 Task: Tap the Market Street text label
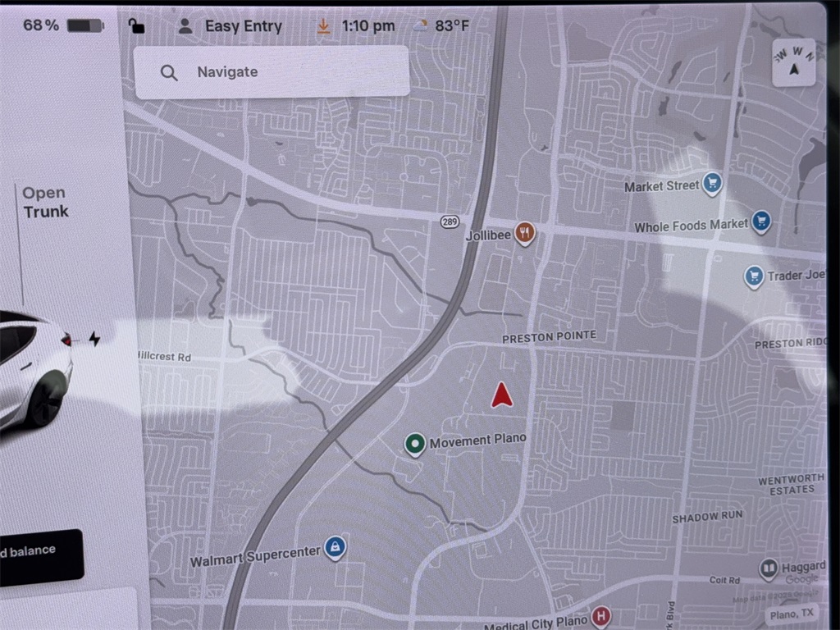[662, 186]
